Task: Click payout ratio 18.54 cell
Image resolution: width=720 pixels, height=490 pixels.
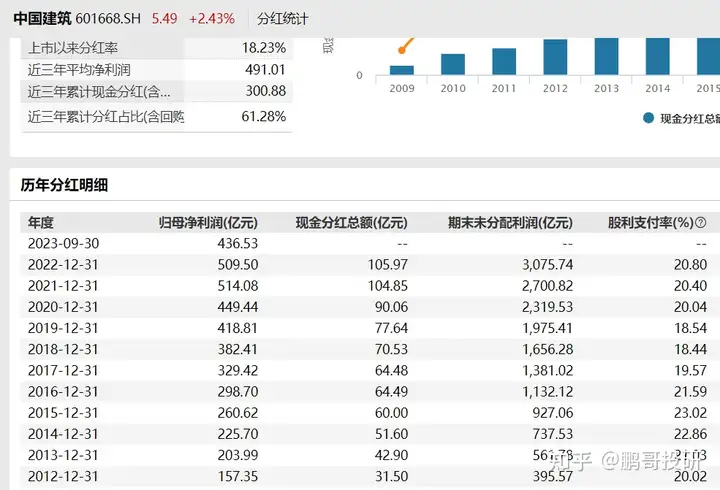Action: 690,328
